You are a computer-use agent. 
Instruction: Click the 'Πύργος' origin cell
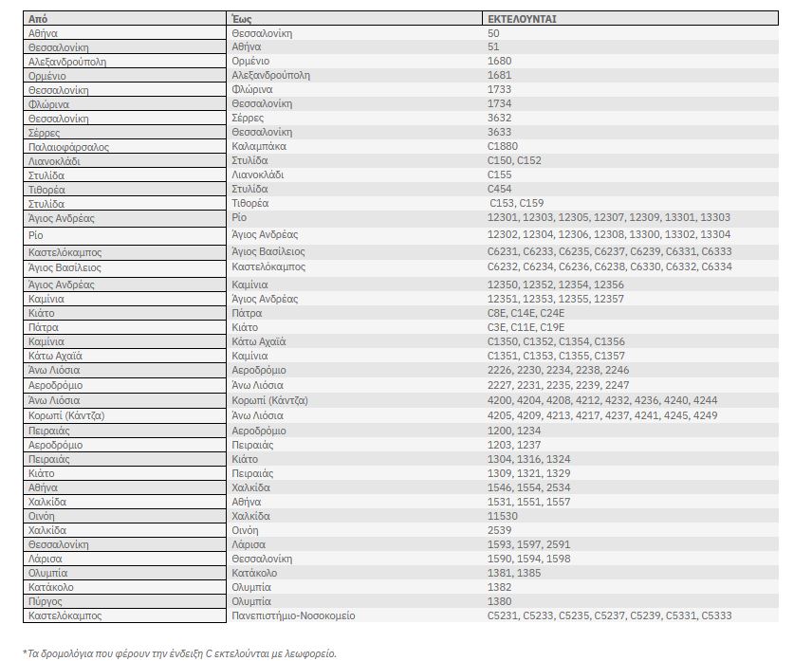[x=46, y=601]
